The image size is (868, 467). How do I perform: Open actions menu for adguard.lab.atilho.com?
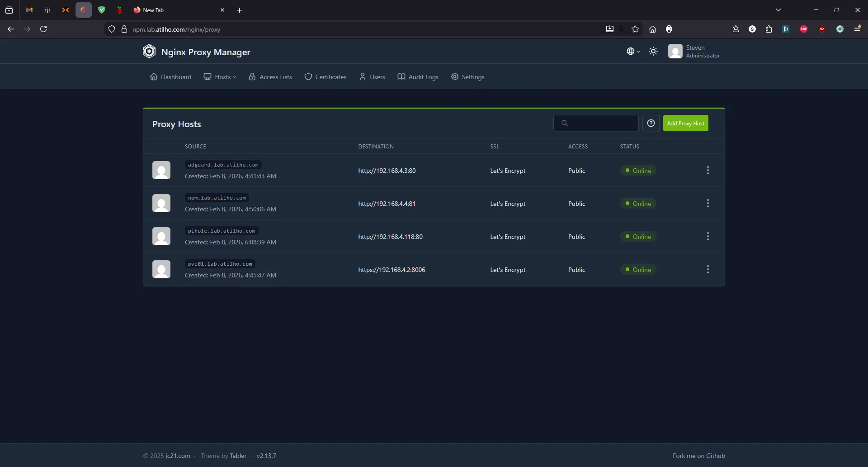708,171
